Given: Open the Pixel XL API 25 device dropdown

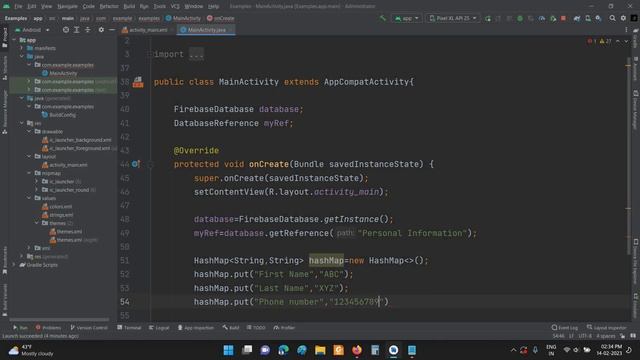Looking at the screenshot, I should (453, 18).
